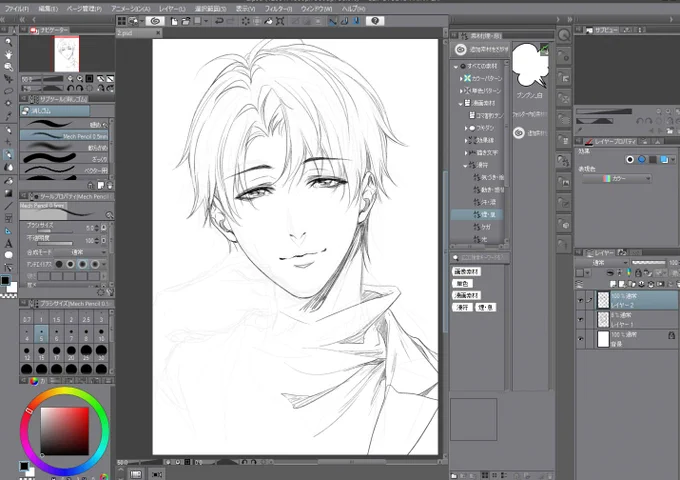This screenshot has height=480, width=680.
Task: Select the Gradient tool
Action: (x=8, y=193)
